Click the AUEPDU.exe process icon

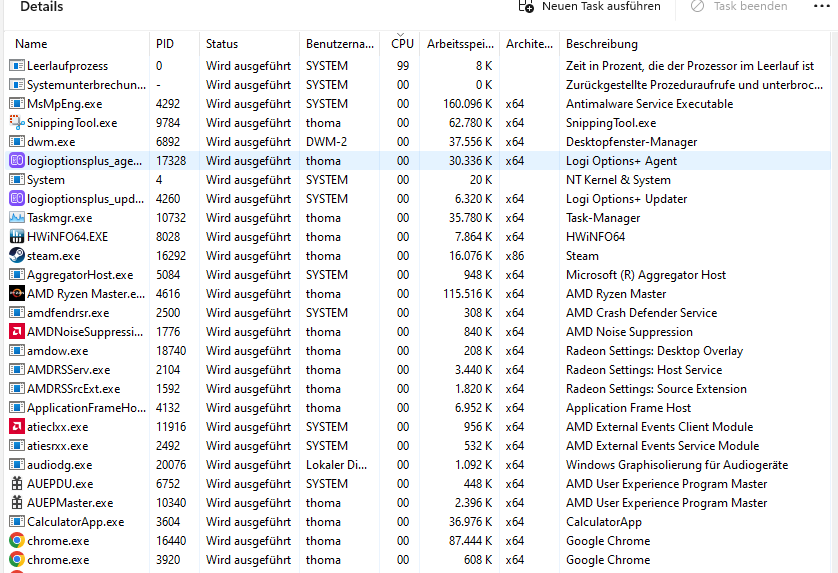point(17,484)
